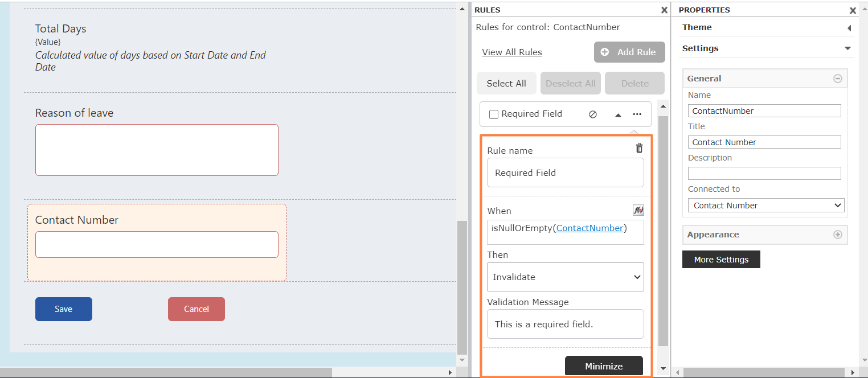Click the rules scrollbar up arrow
Image resolution: width=868 pixels, height=378 pixels.
click(663, 105)
